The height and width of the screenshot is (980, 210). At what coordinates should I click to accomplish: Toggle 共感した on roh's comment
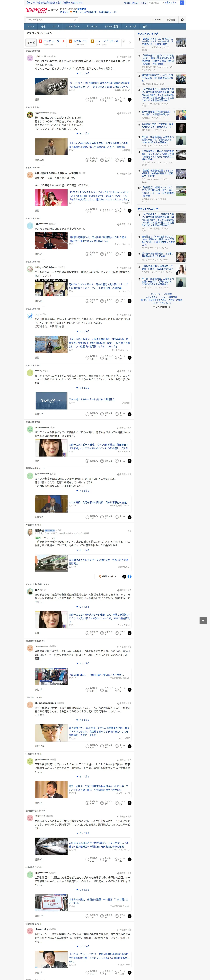pyautogui.click(x=91, y=100)
